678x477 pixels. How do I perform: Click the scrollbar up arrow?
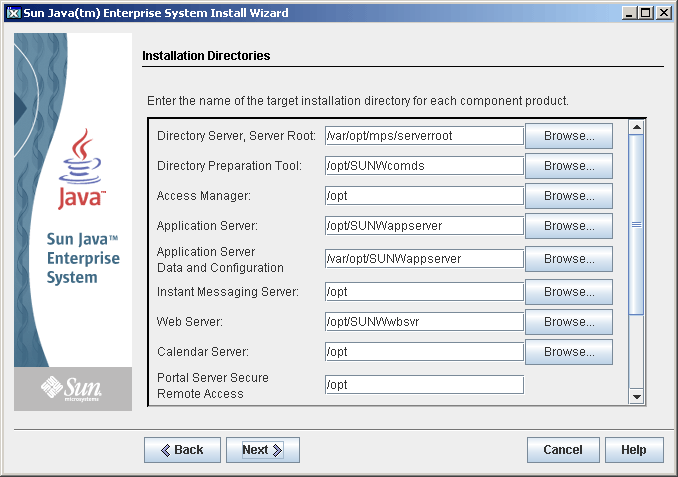[636, 127]
